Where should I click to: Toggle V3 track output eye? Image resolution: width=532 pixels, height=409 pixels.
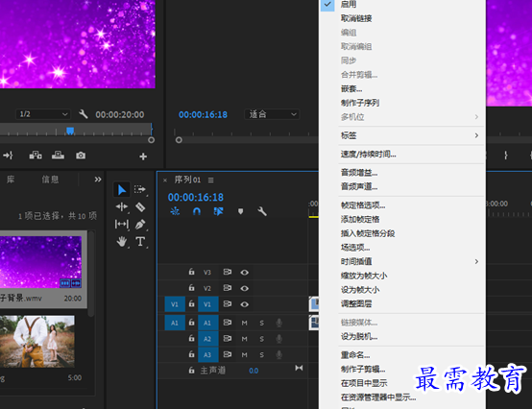[244, 273]
